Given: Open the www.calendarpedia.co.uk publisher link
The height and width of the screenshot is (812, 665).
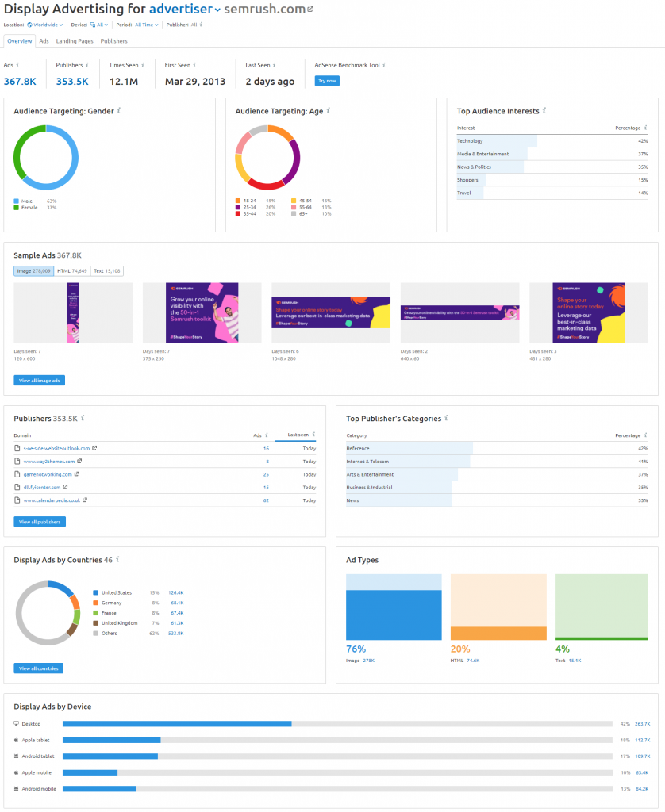Looking at the screenshot, I should tap(52, 500).
